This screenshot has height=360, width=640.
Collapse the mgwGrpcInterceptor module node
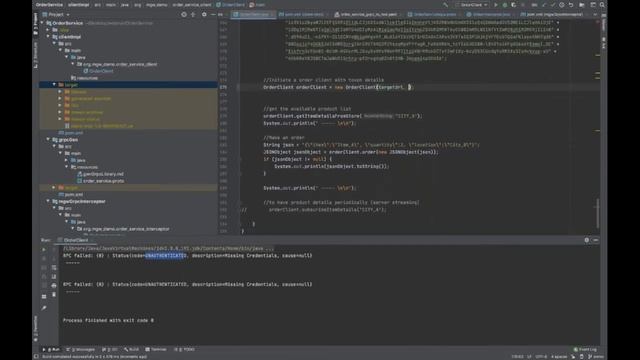(48, 201)
